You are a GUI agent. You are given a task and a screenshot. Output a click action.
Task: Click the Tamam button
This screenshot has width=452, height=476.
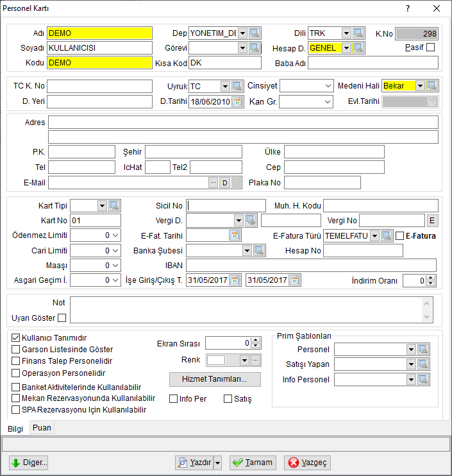(253, 463)
